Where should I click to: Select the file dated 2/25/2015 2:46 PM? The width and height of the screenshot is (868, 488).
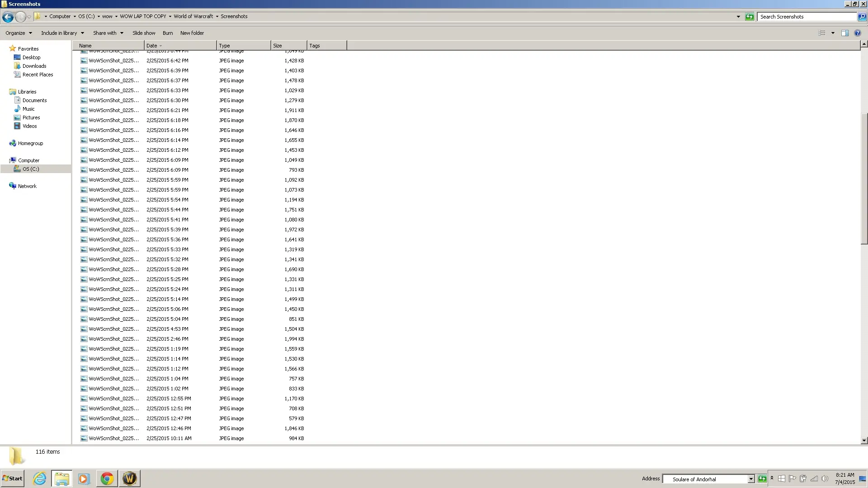tap(192, 339)
